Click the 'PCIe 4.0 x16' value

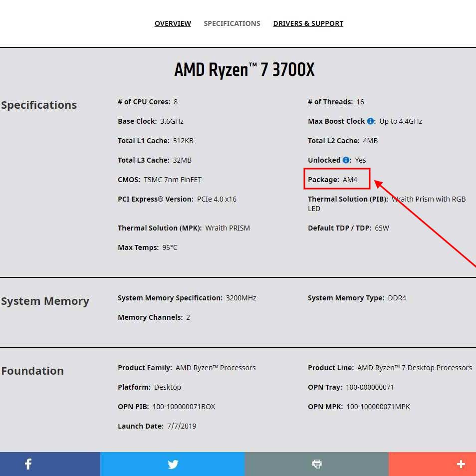[217, 199]
